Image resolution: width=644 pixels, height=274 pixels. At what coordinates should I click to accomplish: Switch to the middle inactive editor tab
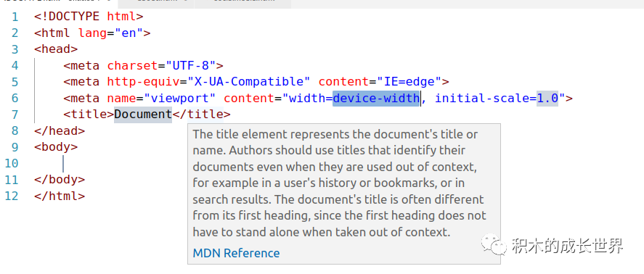click(156, 4)
